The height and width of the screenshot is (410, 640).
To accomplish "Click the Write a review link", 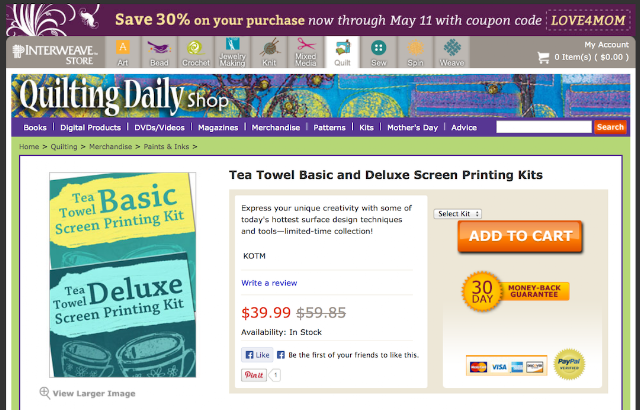I will tap(269, 283).
